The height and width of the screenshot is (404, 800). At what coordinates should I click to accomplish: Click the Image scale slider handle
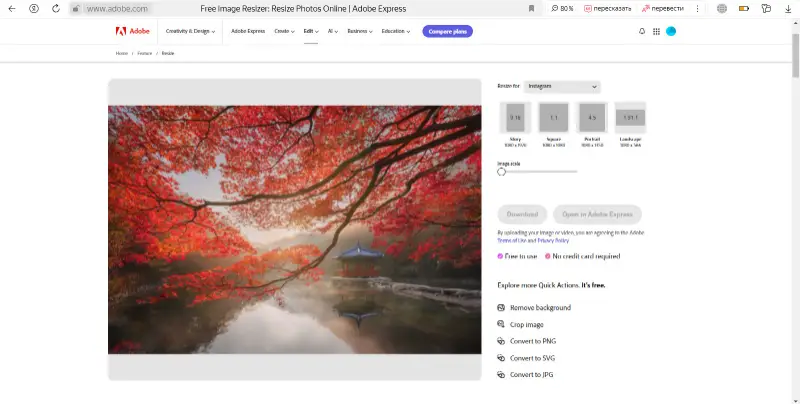pyautogui.click(x=502, y=171)
